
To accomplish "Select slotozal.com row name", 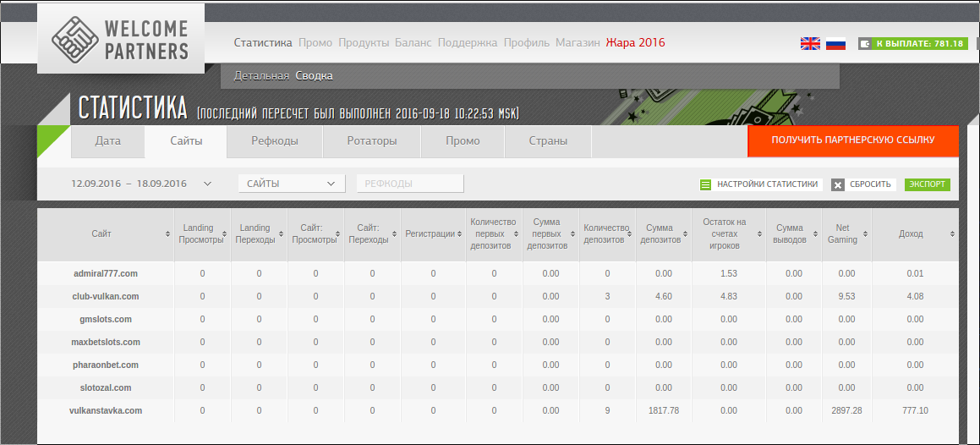I will pyautogui.click(x=106, y=387).
